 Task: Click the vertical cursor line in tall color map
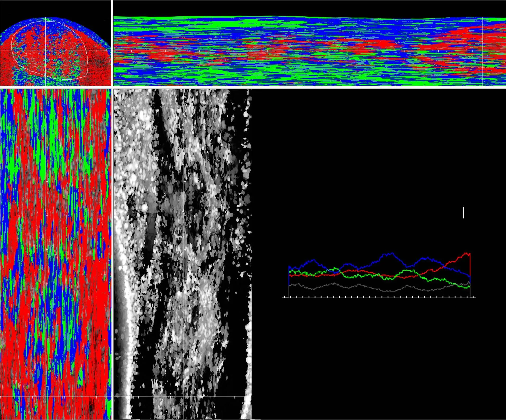(46, 238)
